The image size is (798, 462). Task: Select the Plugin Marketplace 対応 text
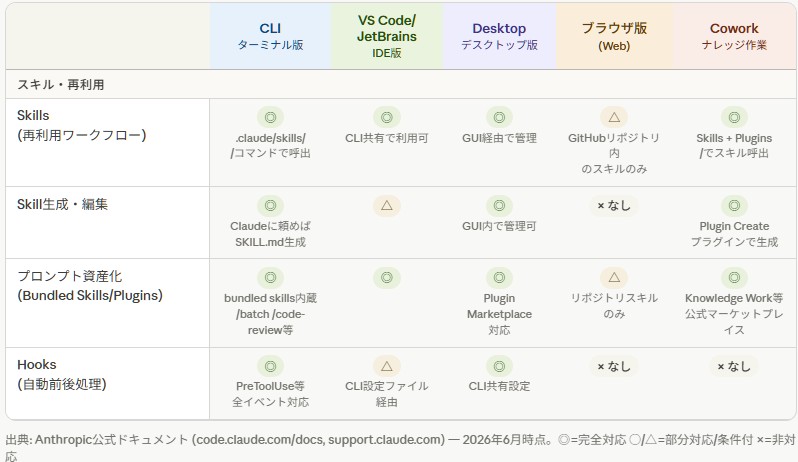point(499,314)
